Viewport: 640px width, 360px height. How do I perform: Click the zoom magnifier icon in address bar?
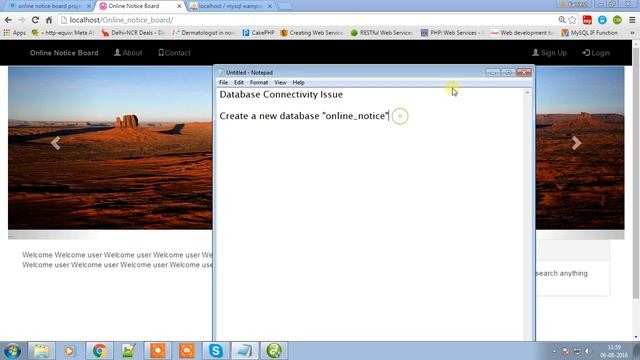coord(562,20)
